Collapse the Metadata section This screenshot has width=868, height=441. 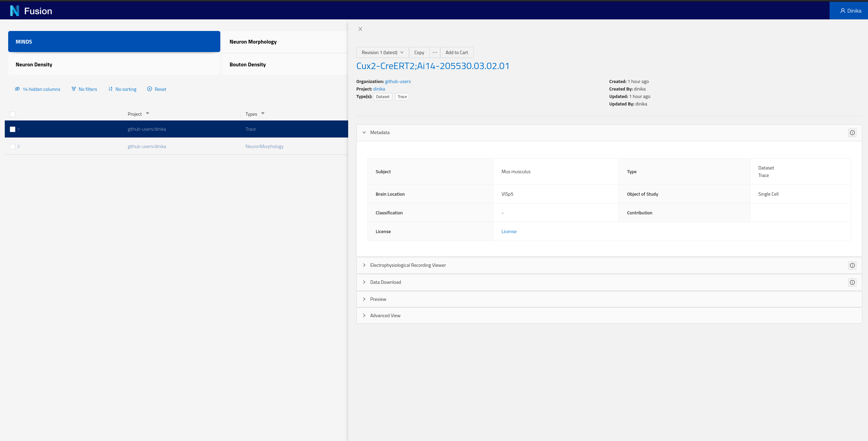click(x=364, y=132)
